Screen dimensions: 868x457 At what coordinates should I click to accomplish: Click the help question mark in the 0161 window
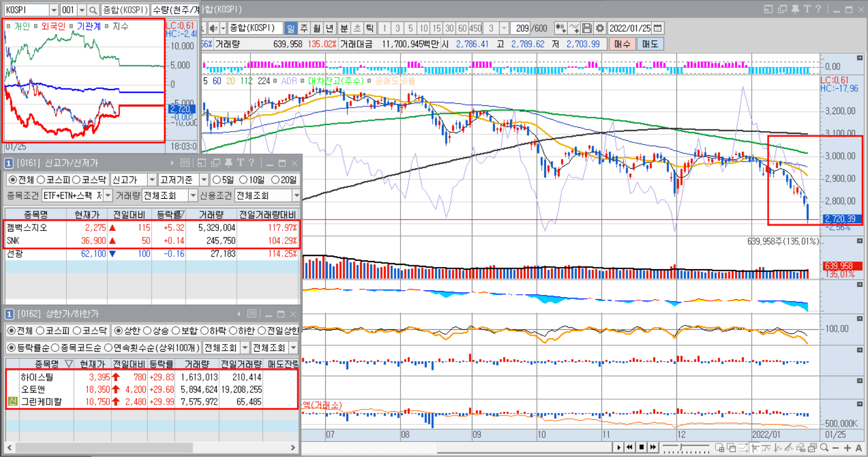(x=252, y=163)
